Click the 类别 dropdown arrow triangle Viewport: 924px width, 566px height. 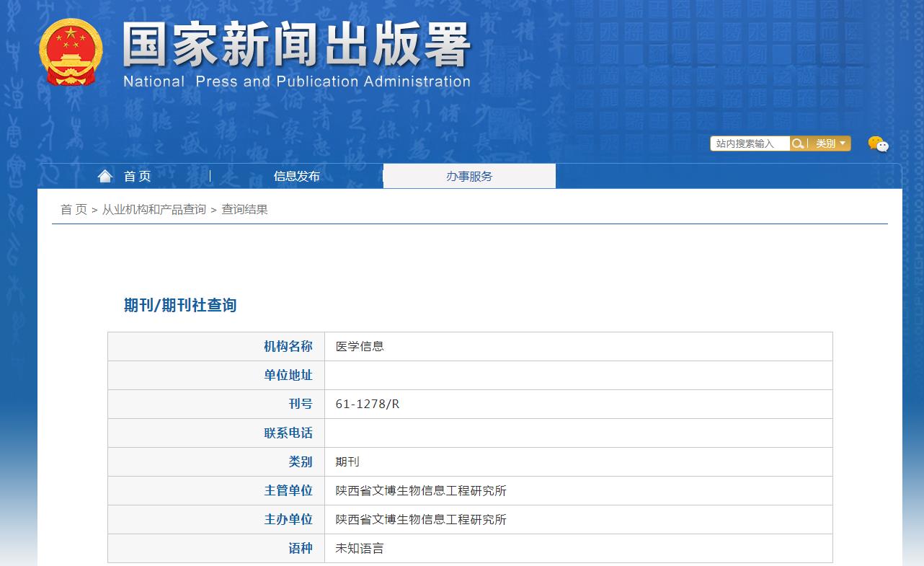tap(842, 143)
